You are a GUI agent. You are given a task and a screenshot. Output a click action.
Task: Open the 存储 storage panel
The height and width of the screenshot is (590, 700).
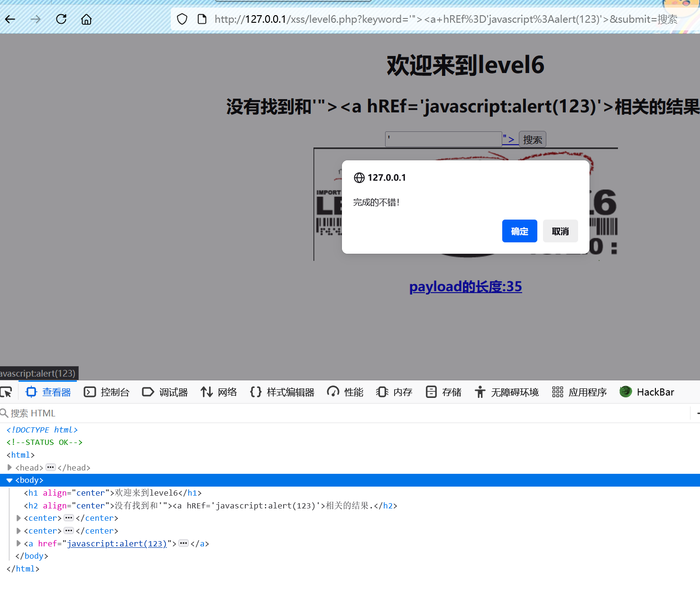pos(443,392)
